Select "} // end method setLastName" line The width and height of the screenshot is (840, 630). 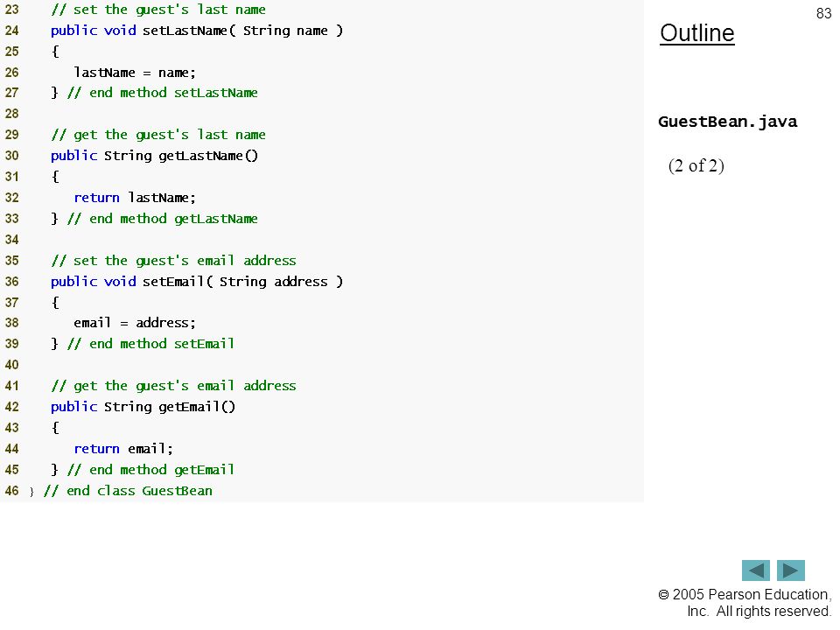[x=154, y=93]
